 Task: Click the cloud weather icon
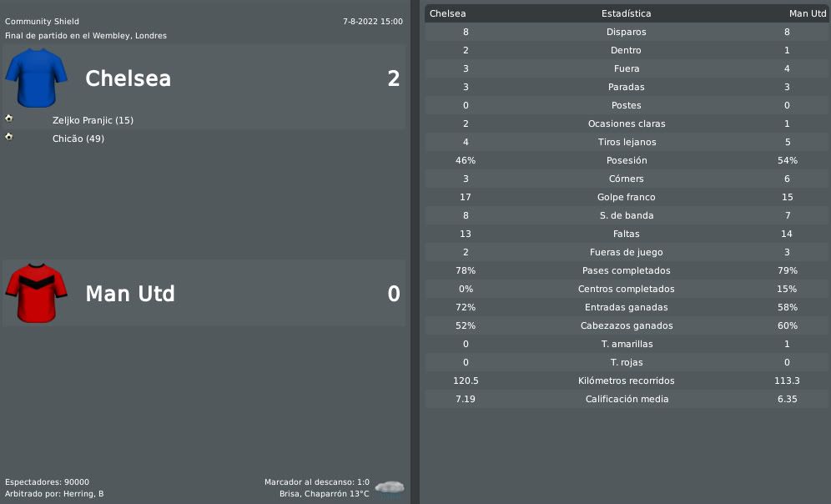point(390,487)
